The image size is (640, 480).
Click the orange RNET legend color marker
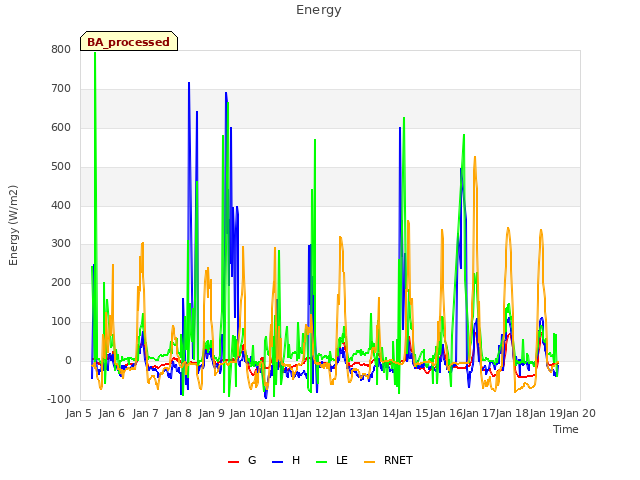pos(369,462)
